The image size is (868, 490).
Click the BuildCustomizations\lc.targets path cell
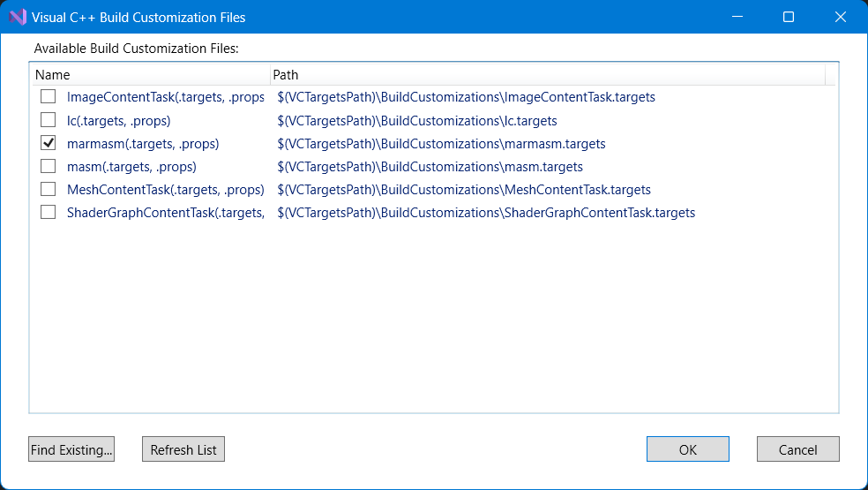[x=417, y=121]
